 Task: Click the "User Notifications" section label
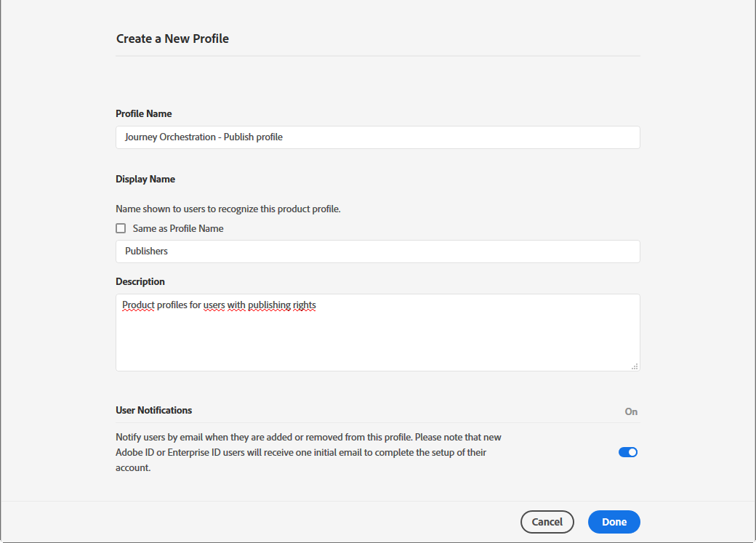(x=154, y=410)
